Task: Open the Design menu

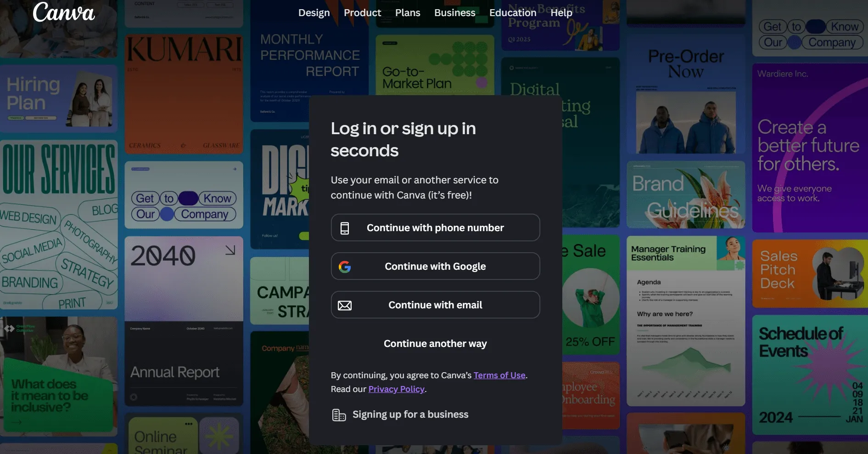Action: 314,13
